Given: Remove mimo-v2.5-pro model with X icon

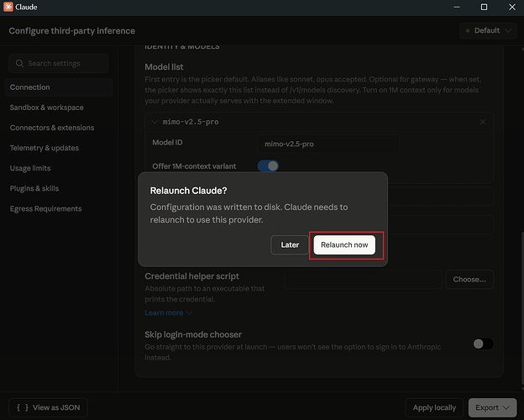Looking at the screenshot, I should [x=483, y=122].
